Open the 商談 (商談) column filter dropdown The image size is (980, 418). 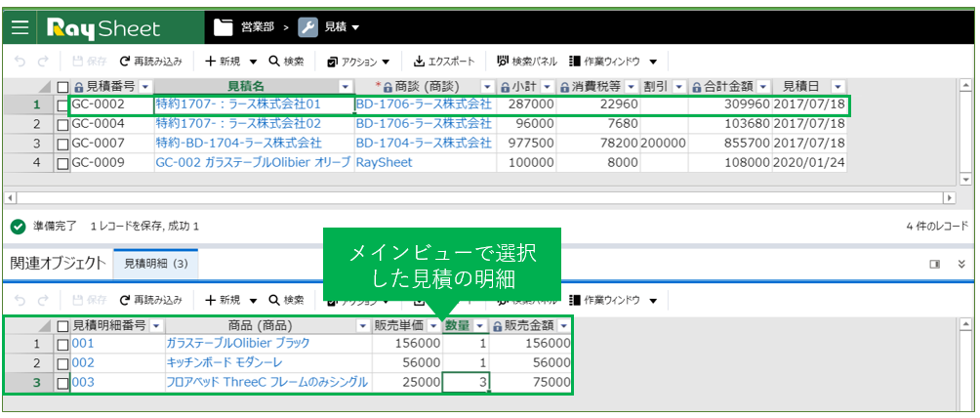[487, 87]
